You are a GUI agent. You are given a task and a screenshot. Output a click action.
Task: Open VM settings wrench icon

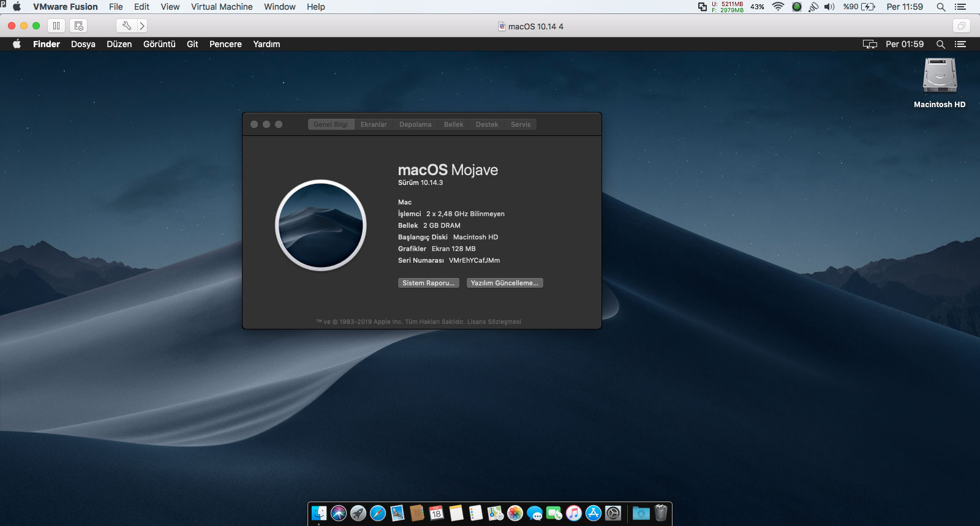point(126,26)
